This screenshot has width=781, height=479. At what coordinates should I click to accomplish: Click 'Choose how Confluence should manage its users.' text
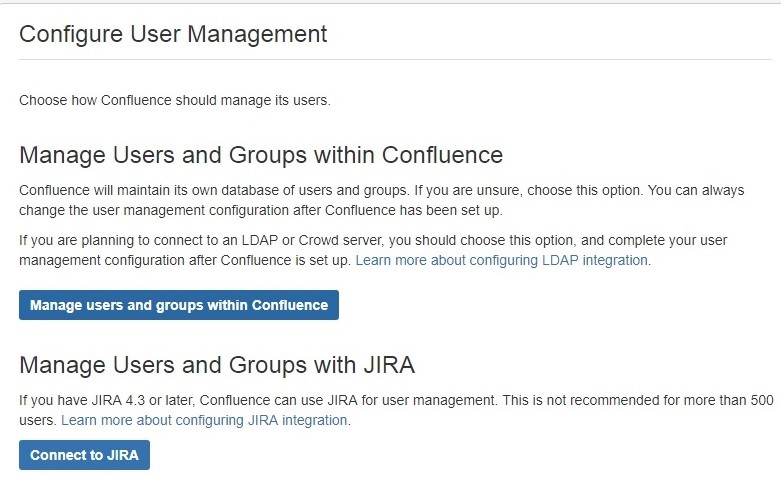(x=175, y=100)
